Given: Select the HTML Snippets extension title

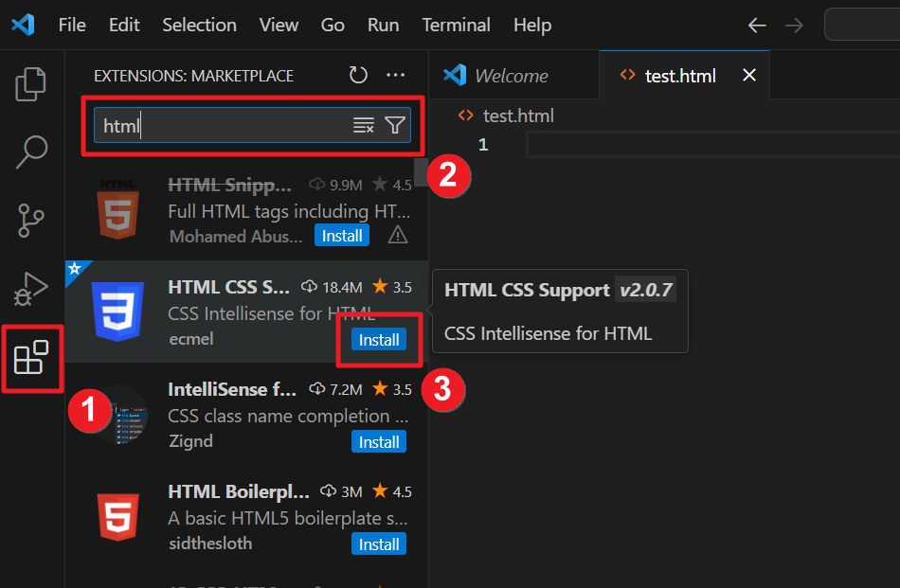Looking at the screenshot, I should (229, 185).
